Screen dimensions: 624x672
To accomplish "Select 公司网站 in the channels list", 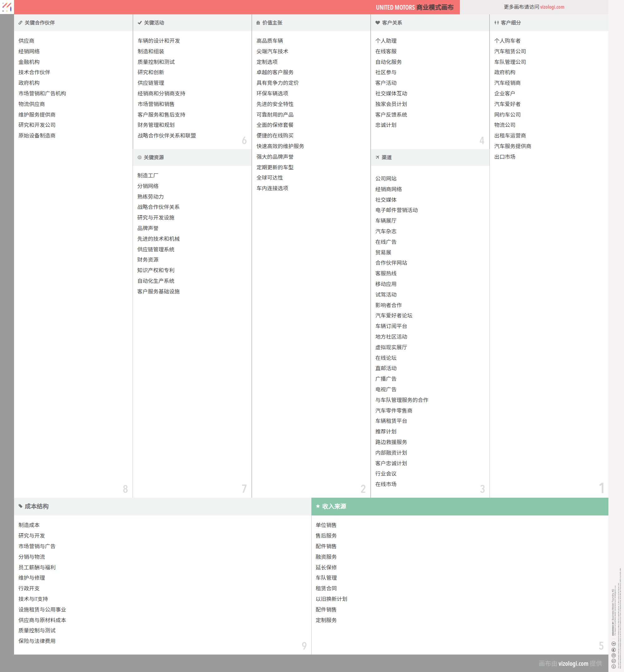I will point(386,179).
